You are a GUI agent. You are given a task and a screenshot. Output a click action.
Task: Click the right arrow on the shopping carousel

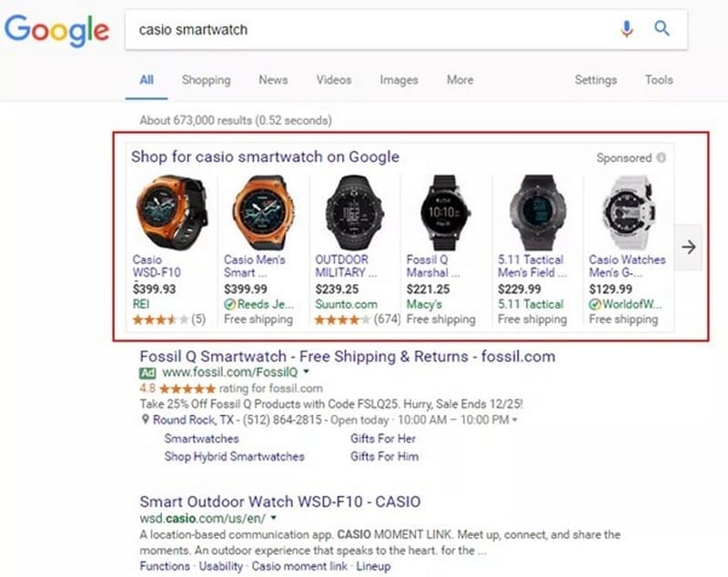(689, 247)
